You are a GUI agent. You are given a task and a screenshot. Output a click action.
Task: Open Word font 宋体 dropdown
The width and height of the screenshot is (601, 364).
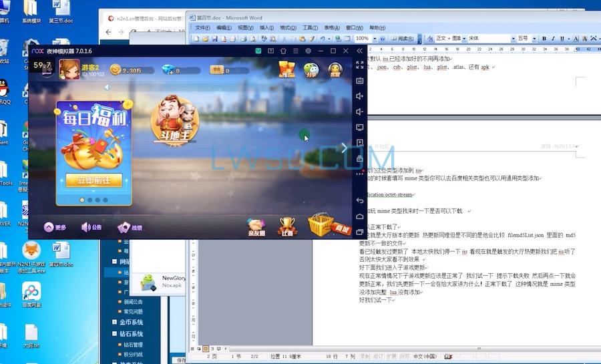coord(514,39)
